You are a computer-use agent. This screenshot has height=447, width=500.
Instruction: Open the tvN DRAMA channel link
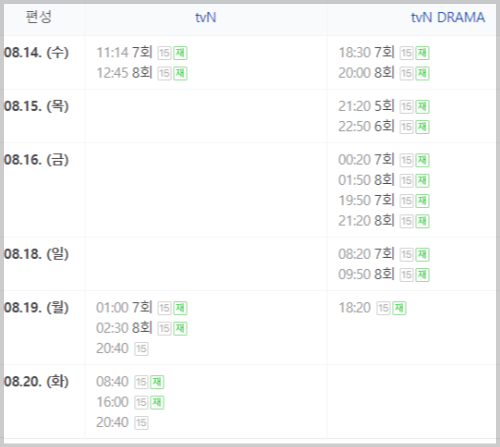tap(448, 17)
